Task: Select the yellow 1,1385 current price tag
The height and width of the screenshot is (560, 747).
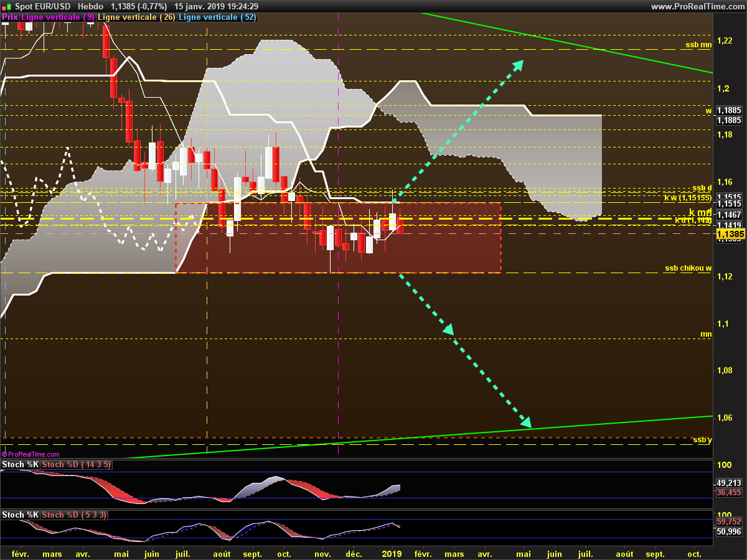Action: point(731,234)
